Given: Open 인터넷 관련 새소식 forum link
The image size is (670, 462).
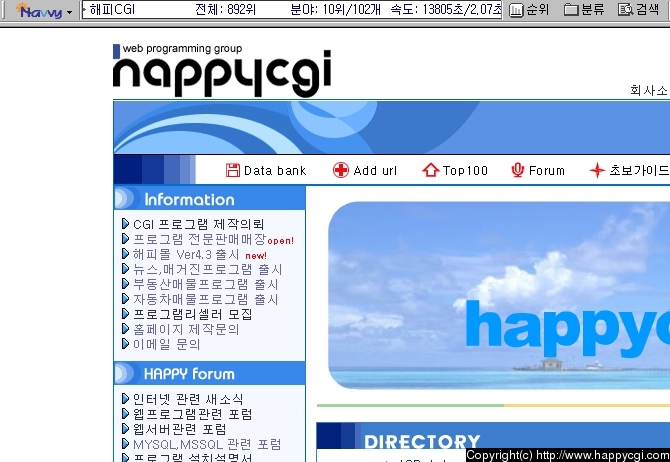Looking at the screenshot, I should point(188,399).
